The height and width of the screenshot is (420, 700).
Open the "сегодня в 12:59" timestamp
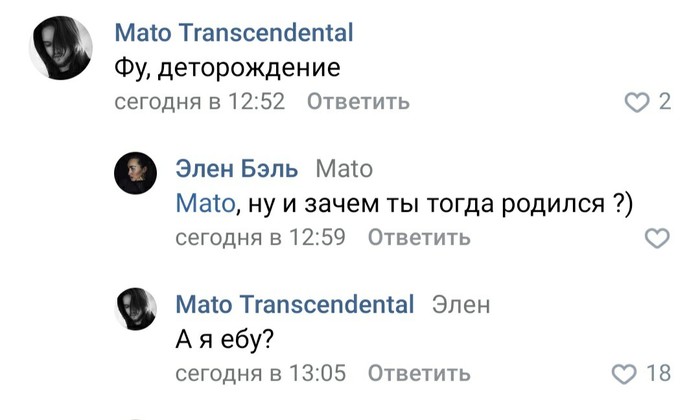pyautogui.click(x=260, y=238)
